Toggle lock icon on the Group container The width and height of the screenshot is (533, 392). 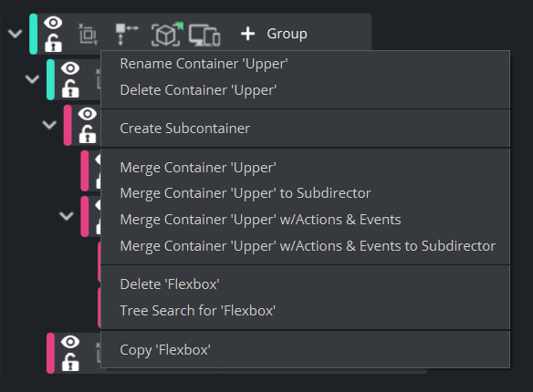(x=53, y=43)
